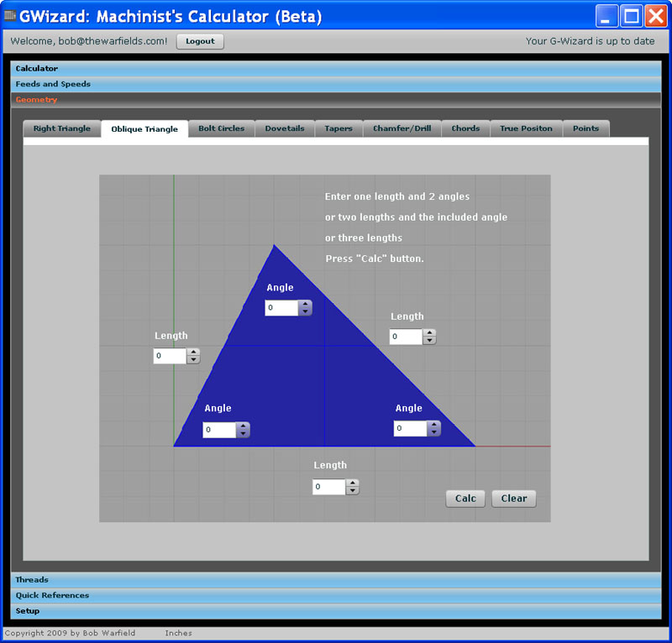Click the Logout button
This screenshot has width=672, height=643.
point(200,41)
